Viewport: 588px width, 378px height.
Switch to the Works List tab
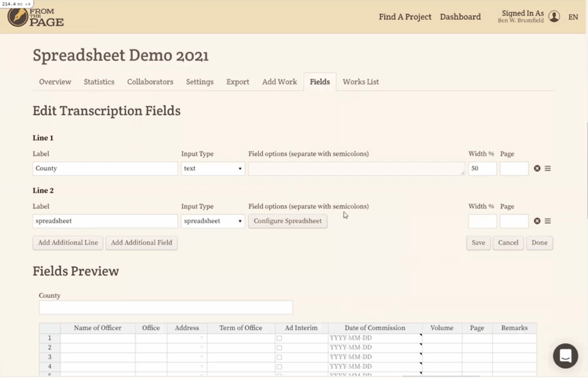(x=361, y=82)
